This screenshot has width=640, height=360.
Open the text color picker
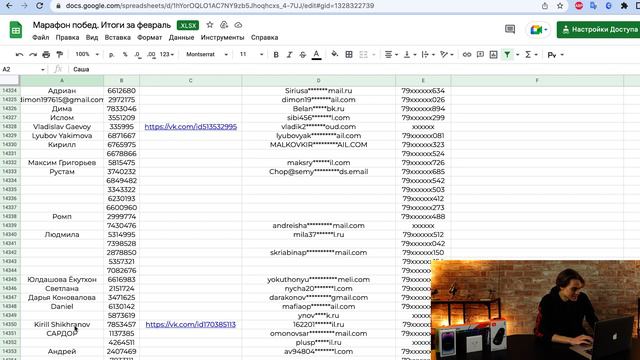(x=316, y=55)
